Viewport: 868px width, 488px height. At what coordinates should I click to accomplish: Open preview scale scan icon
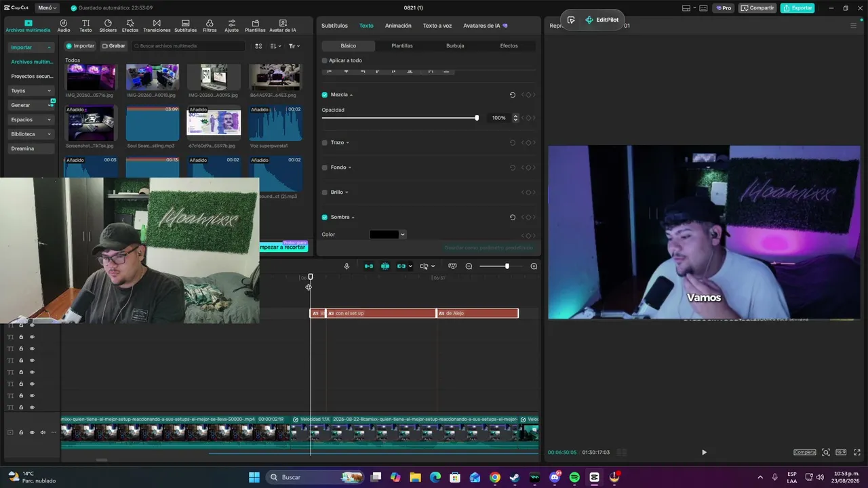826,452
